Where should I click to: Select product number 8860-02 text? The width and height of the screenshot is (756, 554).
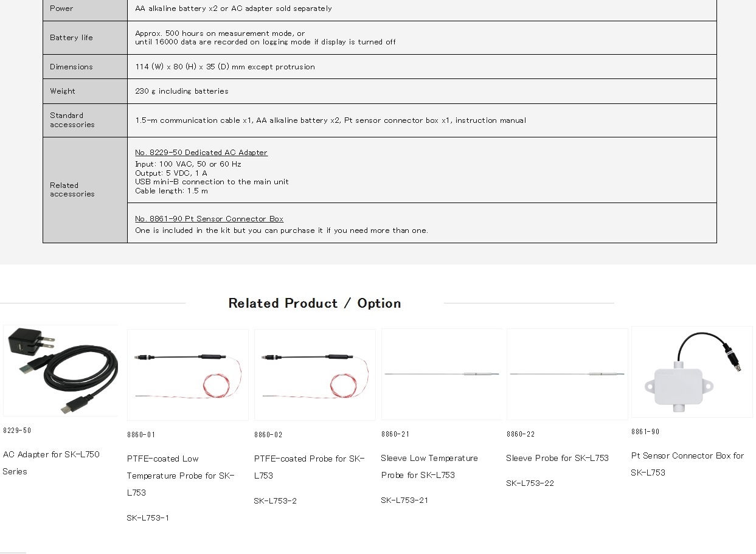coord(268,435)
